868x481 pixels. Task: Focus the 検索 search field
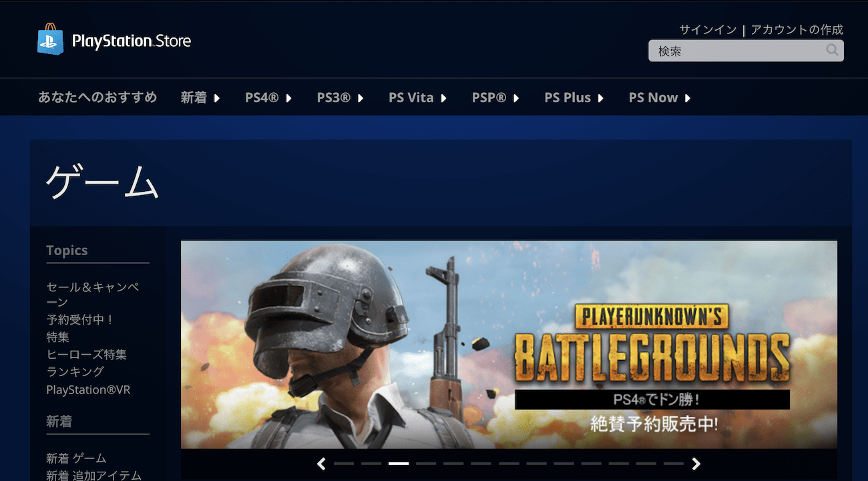(746, 51)
